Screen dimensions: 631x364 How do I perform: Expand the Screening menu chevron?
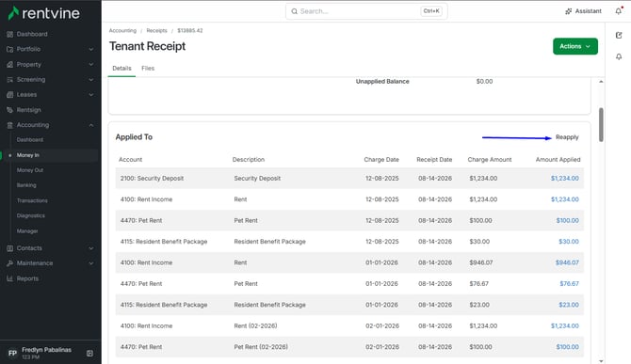click(x=91, y=80)
